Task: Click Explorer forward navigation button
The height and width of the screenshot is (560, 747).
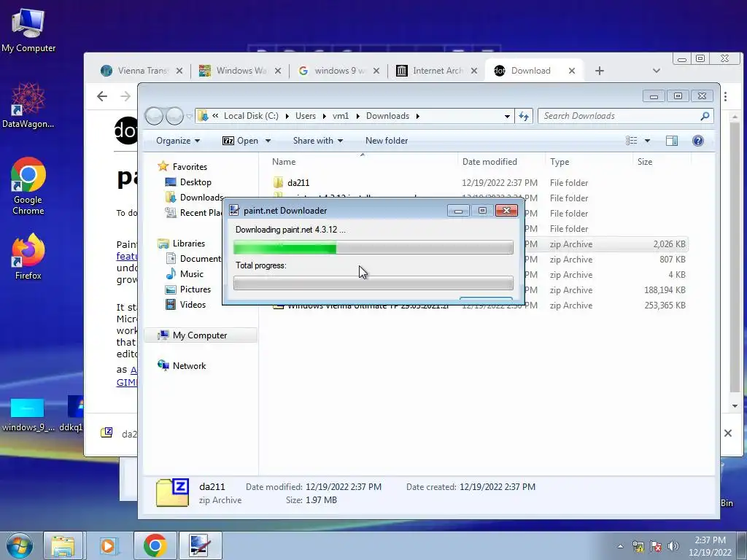Action: [x=174, y=116]
